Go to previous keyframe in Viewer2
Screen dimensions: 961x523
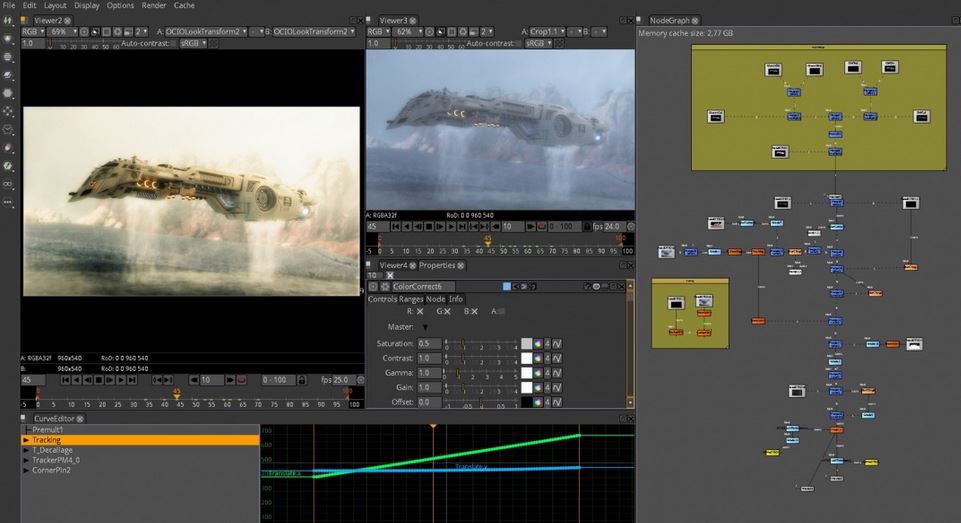[x=157, y=380]
